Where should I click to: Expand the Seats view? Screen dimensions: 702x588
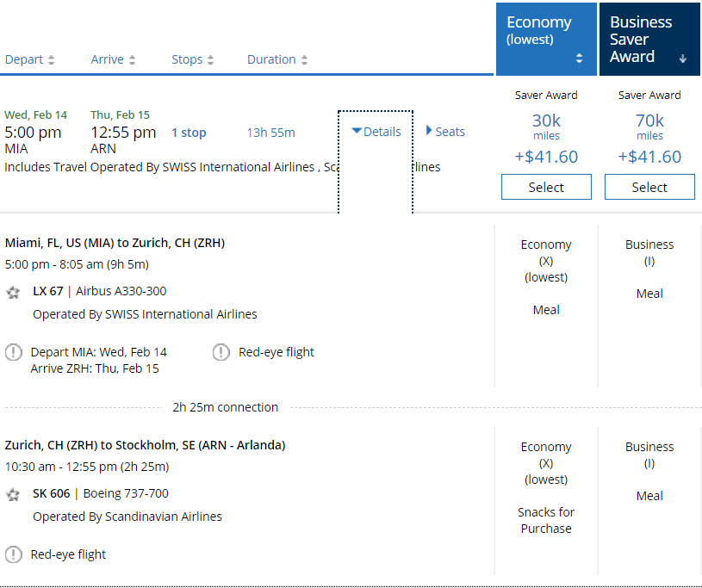click(445, 132)
